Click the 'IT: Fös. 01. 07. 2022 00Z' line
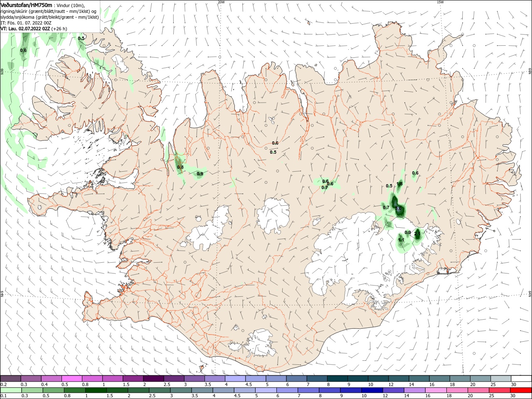Image resolution: width=532 pixels, height=399 pixels. 26,23
